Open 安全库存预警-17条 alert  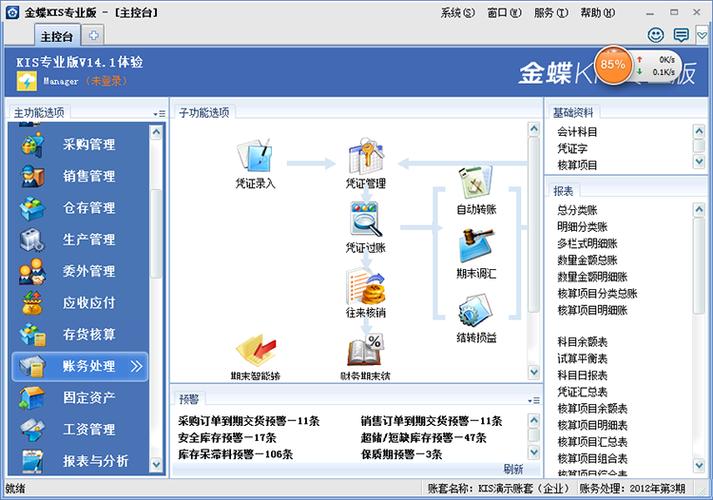coord(227,438)
